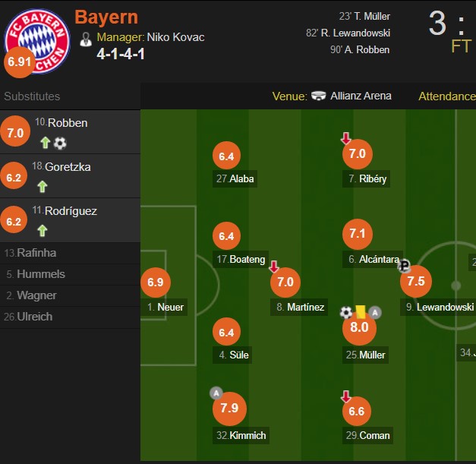Viewport: 476px width, 464px height.
Task: Click Goretzka's green substitution arrow
Action: (43, 186)
